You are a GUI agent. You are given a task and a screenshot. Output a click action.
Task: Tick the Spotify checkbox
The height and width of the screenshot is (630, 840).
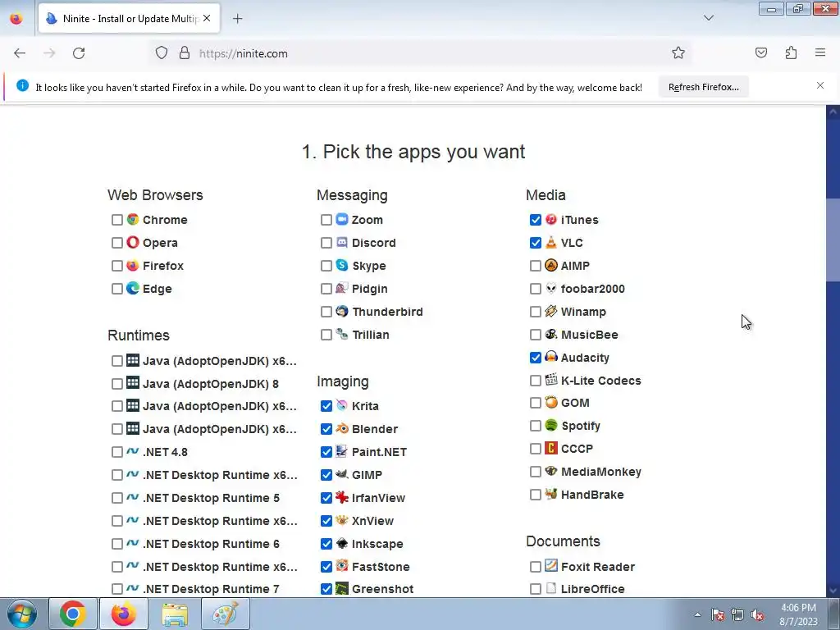coord(535,426)
